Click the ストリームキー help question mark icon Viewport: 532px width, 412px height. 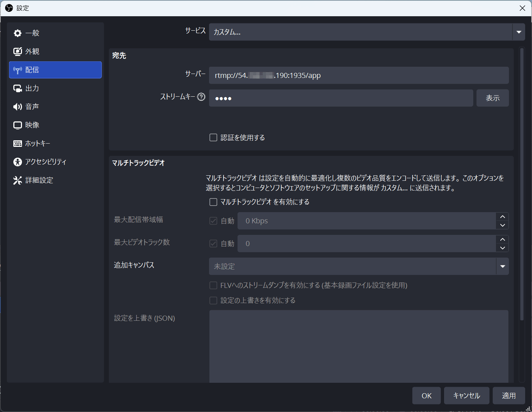point(201,97)
